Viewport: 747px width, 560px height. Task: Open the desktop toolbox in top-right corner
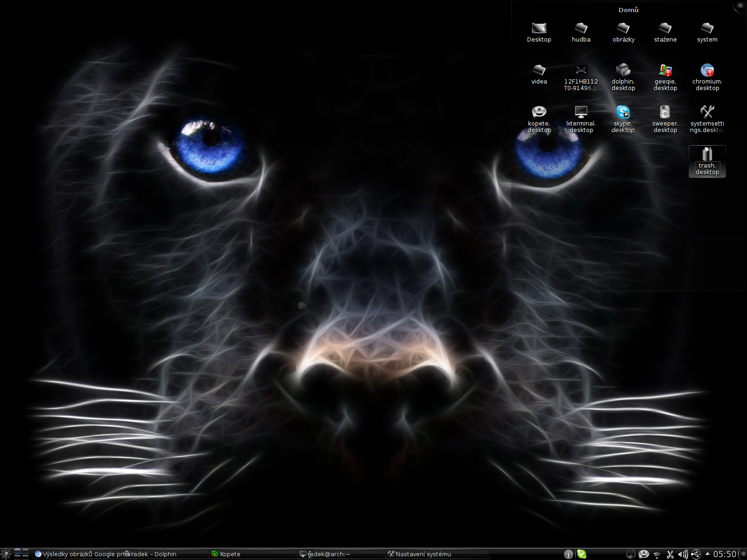pos(740,5)
